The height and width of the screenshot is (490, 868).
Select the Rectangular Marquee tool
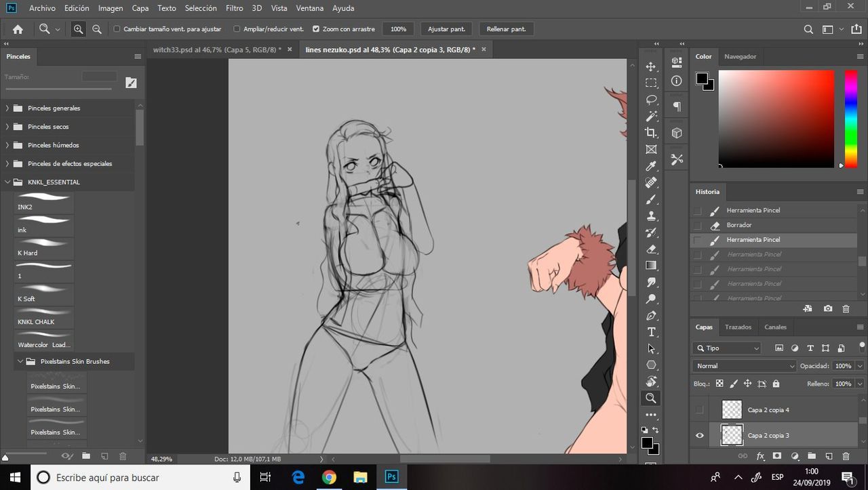tap(651, 83)
